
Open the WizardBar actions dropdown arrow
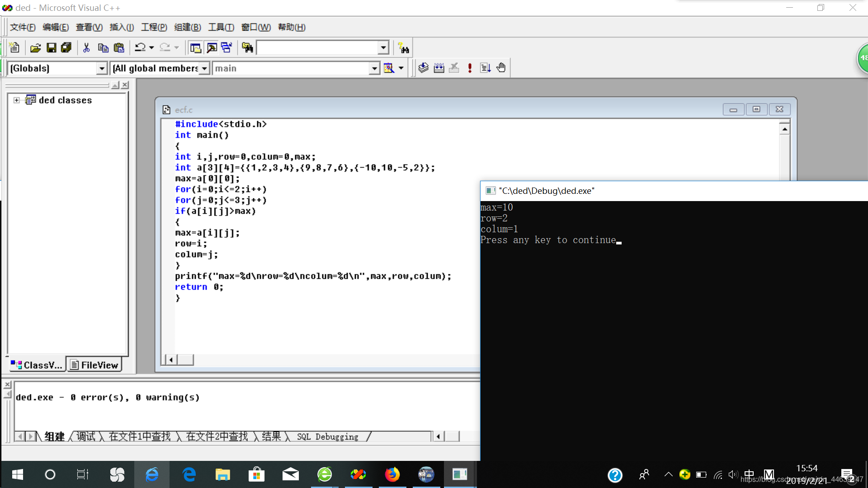(x=401, y=68)
